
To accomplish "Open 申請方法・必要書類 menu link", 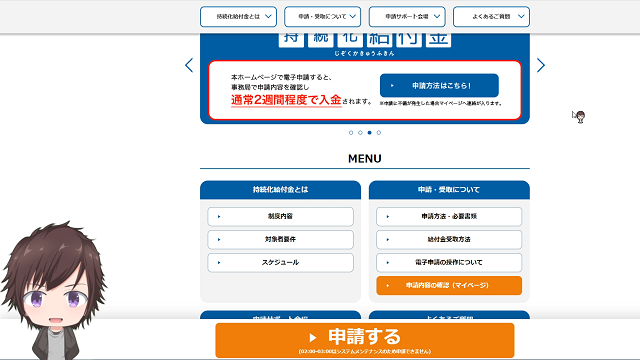I will tap(449, 216).
